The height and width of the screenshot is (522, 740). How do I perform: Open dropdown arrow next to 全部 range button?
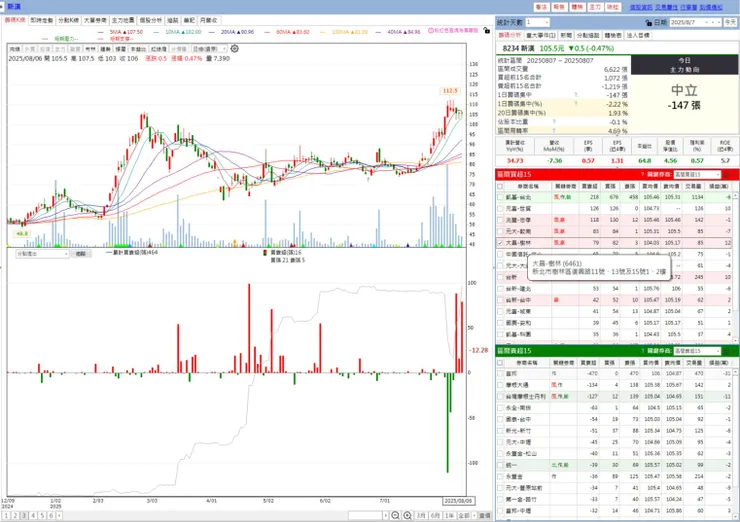coord(475,515)
